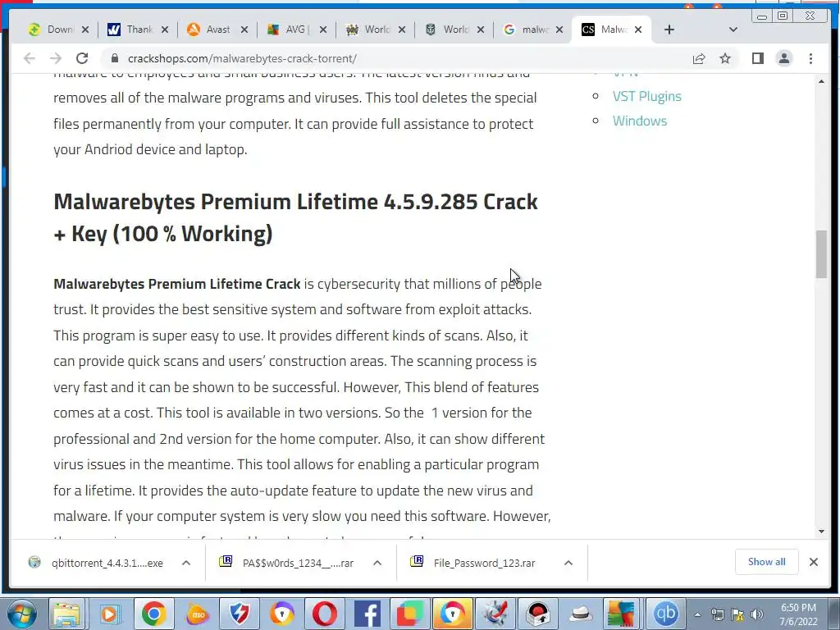Expand options for qbittorrent download

point(186,563)
